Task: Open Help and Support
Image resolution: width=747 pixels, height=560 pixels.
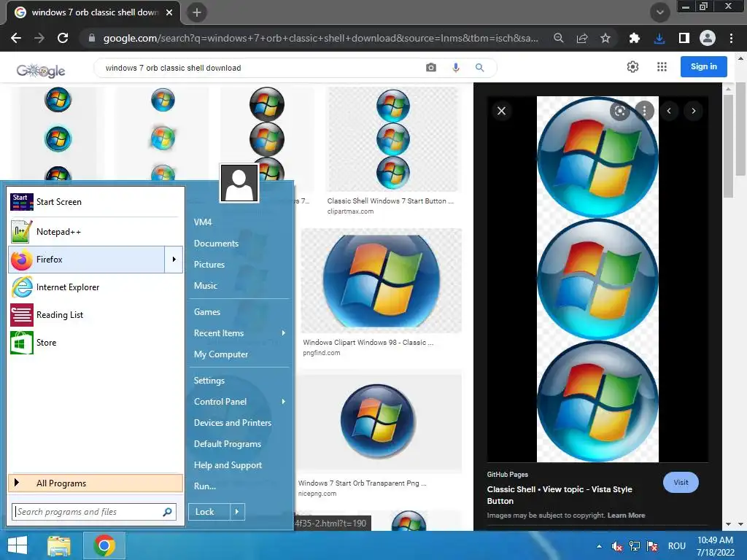Action: pyautogui.click(x=228, y=465)
